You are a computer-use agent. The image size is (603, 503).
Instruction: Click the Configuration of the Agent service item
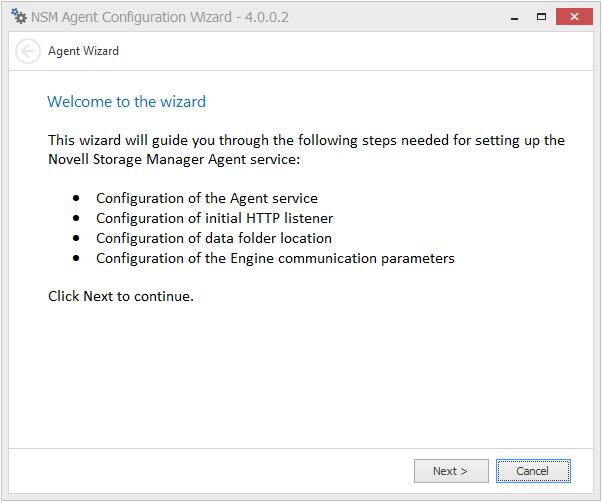(x=206, y=198)
